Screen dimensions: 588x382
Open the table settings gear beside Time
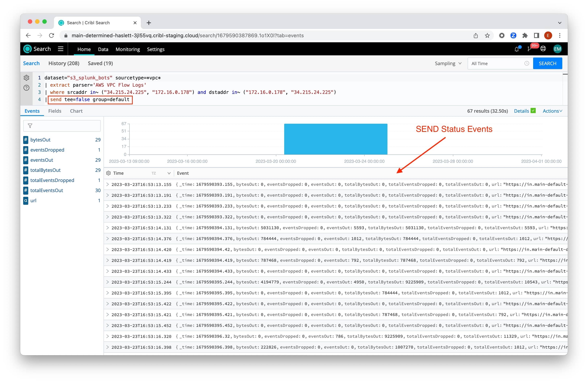click(x=108, y=173)
